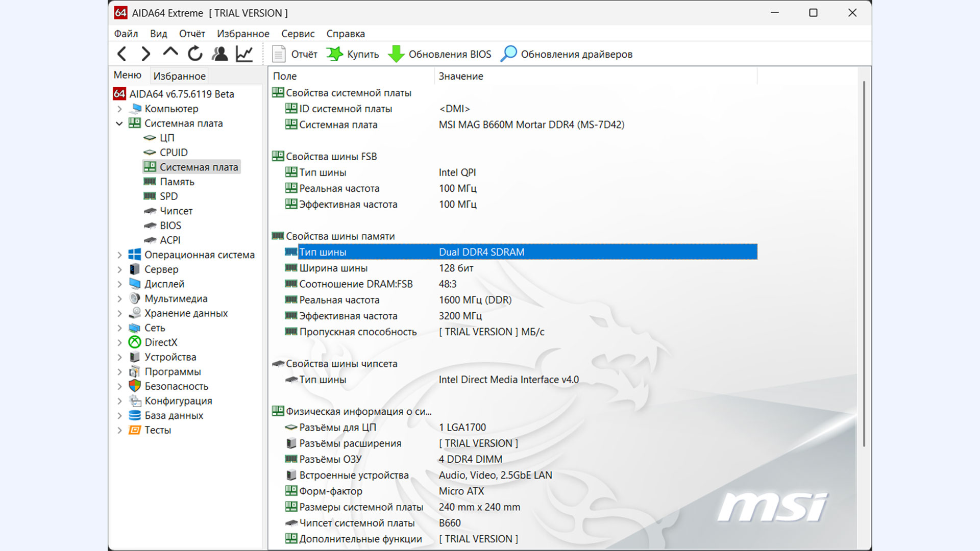Switch to the Избранное sidebar tab
Screen dimensions: 980x551
179,76
